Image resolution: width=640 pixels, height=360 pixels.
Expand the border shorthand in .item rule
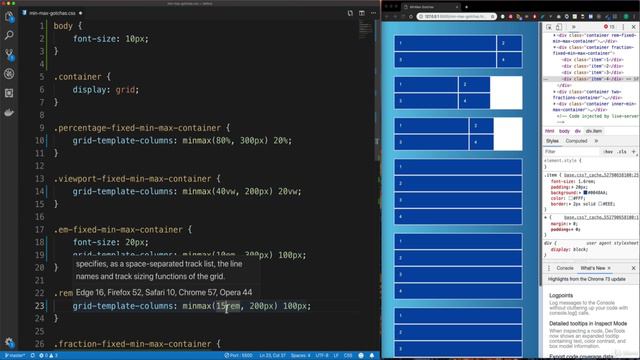click(569, 204)
